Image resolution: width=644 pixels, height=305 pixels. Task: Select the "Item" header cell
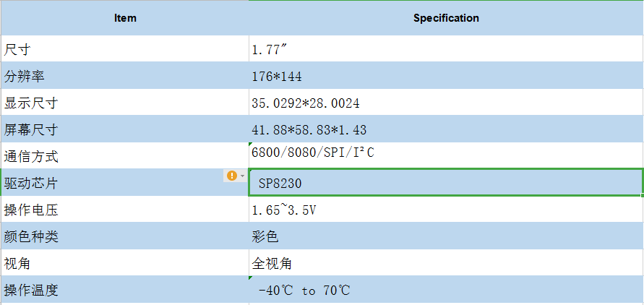pos(125,18)
